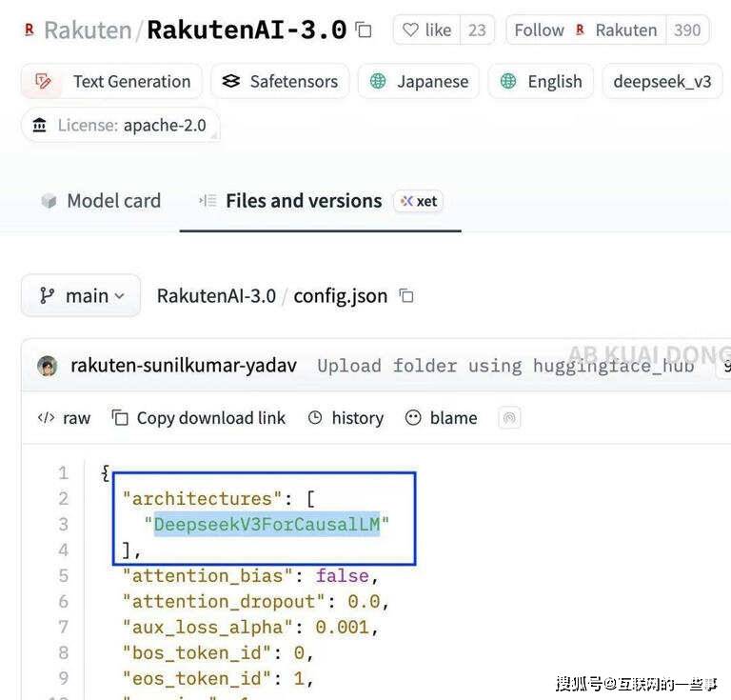Click the xet badge icon

pyautogui.click(x=418, y=201)
